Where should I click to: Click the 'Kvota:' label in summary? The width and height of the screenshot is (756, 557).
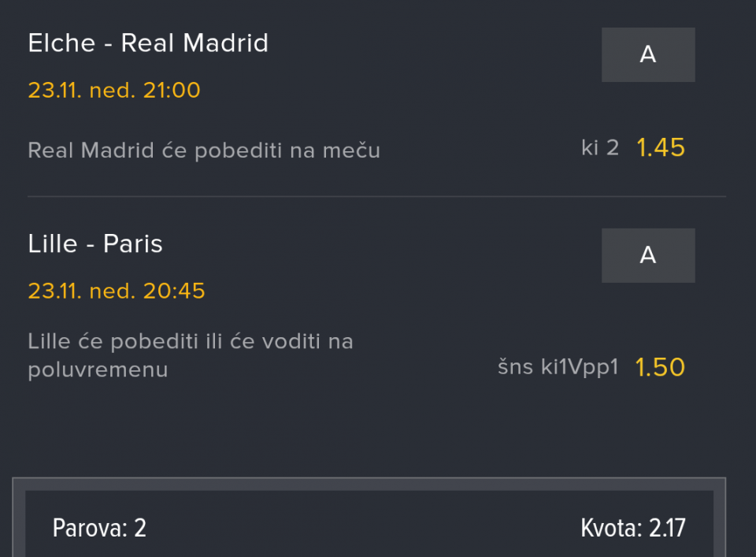[612, 528]
